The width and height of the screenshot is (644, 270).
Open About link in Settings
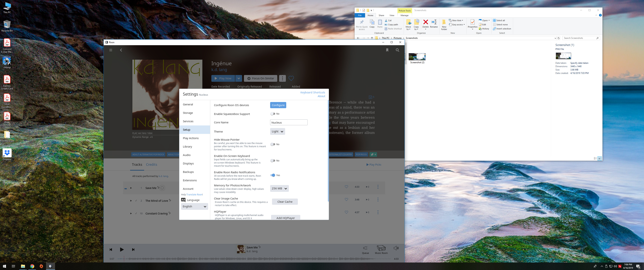click(x=321, y=96)
